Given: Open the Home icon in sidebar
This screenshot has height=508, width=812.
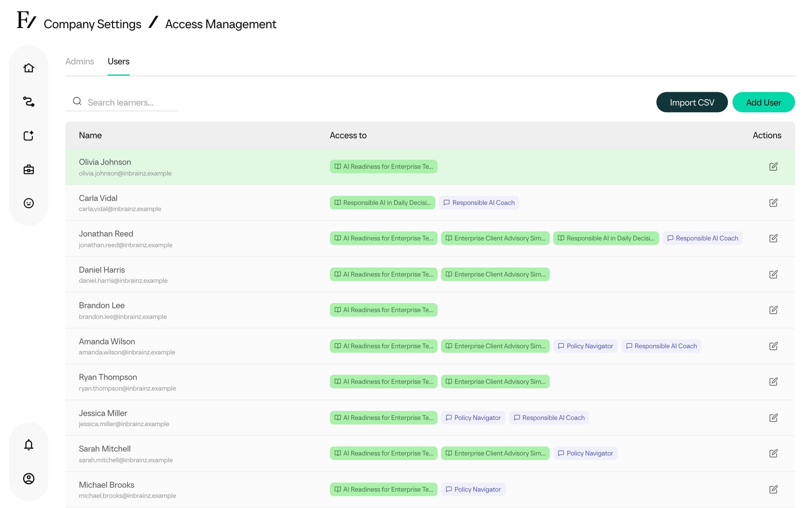Looking at the screenshot, I should pos(28,68).
